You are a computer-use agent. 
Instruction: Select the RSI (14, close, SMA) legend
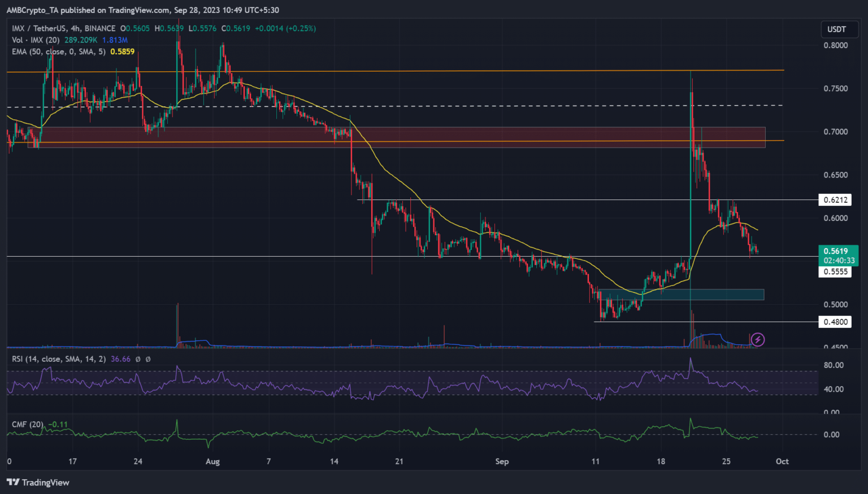pos(59,359)
